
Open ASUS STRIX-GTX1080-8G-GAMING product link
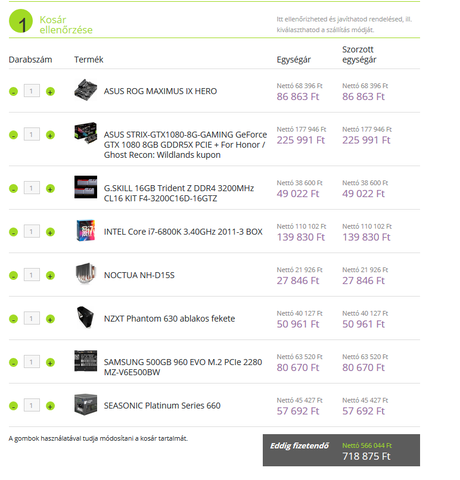click(185, 145)
